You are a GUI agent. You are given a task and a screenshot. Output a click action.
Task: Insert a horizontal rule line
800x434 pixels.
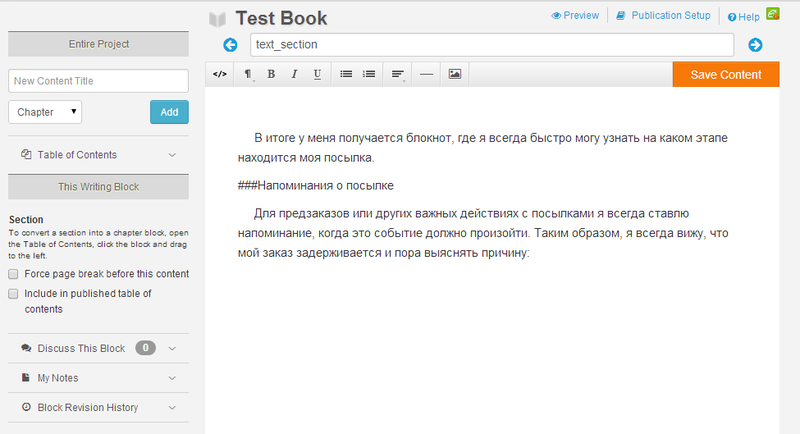426,74
